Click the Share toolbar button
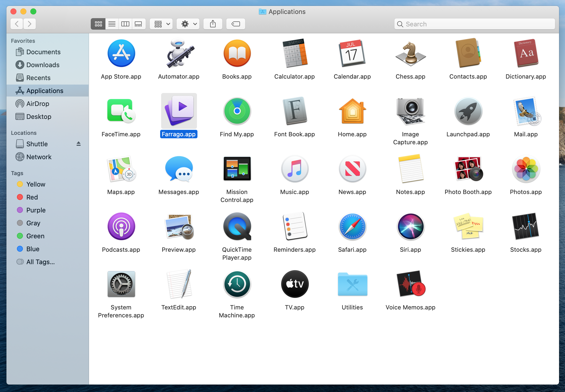 (x=213, y=24)
